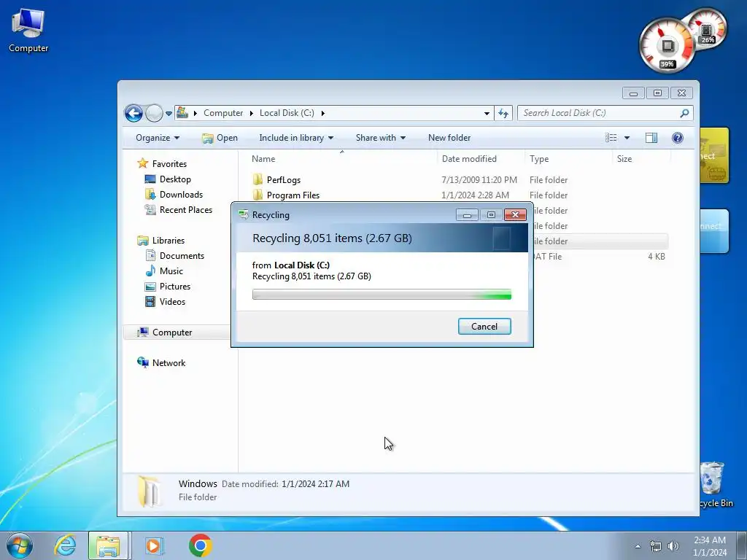Close the Recycling dialog
Image resolution: width=747 pixels, height=560 pixels.
(515, 215)
